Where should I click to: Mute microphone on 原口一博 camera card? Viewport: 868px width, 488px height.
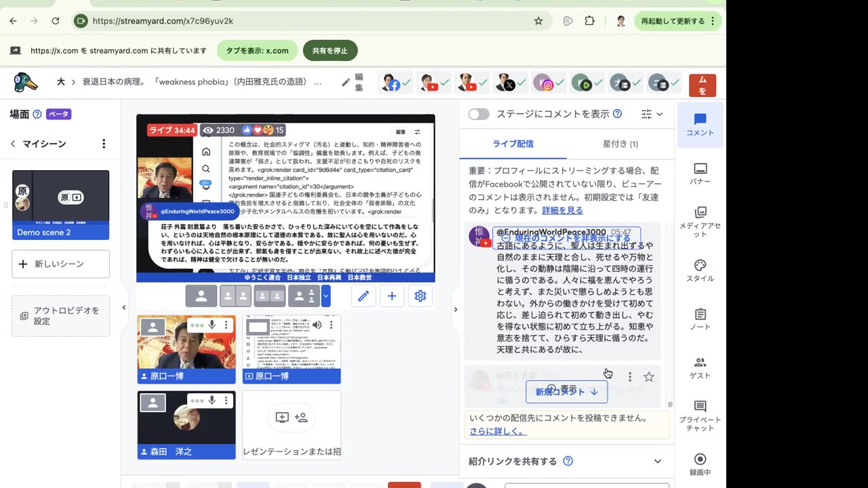click(212, 325)
